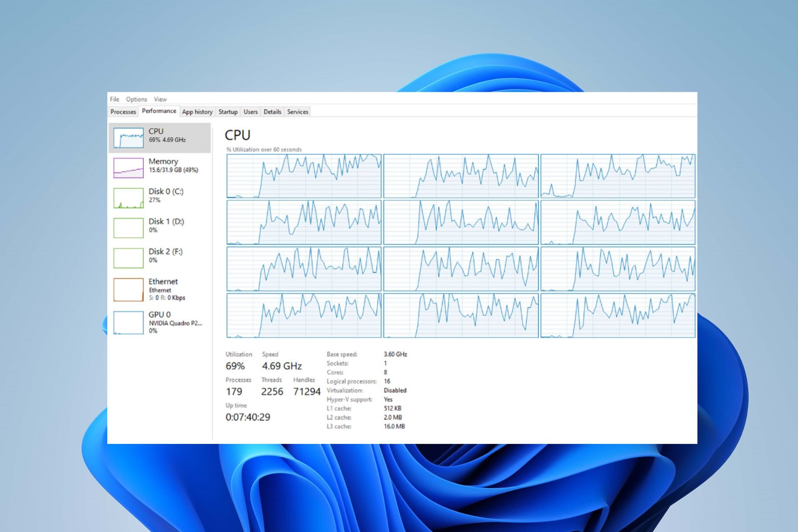
Task: Open the File menu
Action: click(115, 99)
